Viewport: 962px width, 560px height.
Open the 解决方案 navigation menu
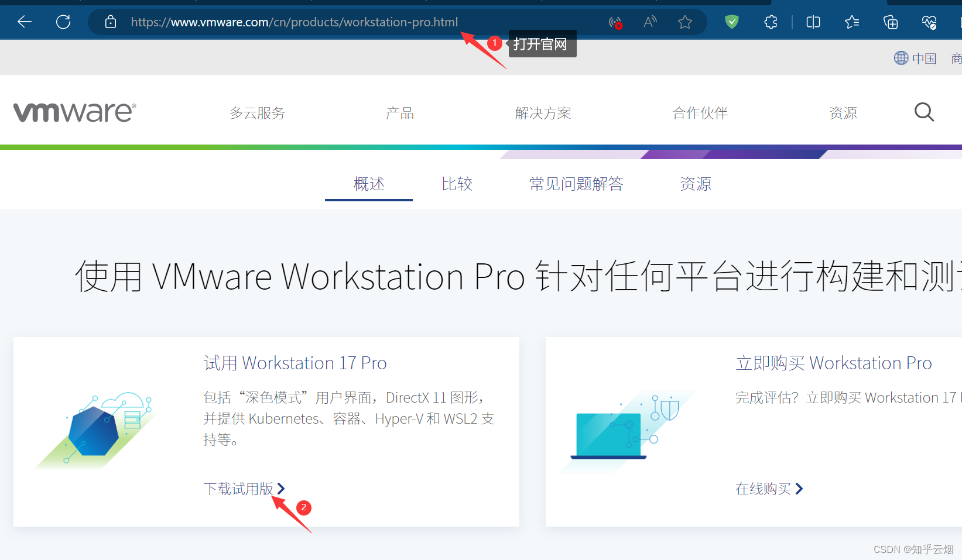click(x=543, y=113)
